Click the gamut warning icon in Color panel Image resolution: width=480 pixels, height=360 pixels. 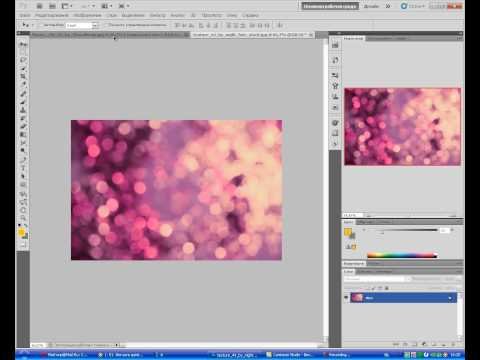pyautogui.click(x=348, y=247)
